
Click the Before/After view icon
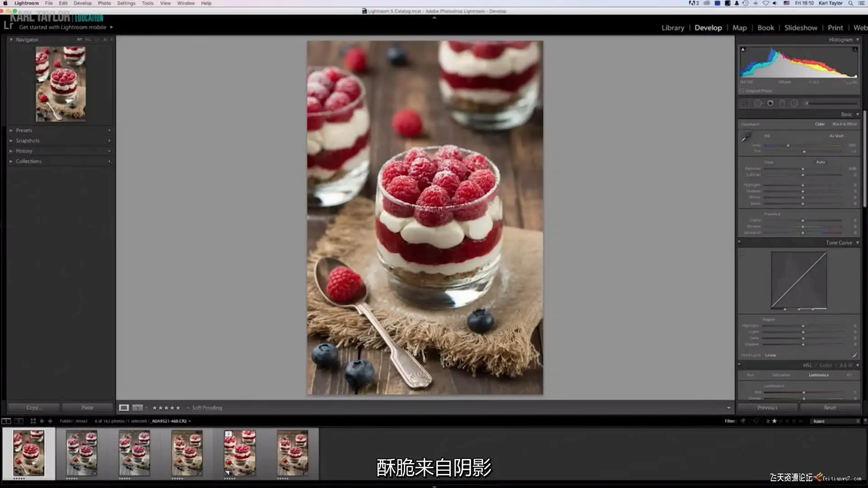point(137,408)
